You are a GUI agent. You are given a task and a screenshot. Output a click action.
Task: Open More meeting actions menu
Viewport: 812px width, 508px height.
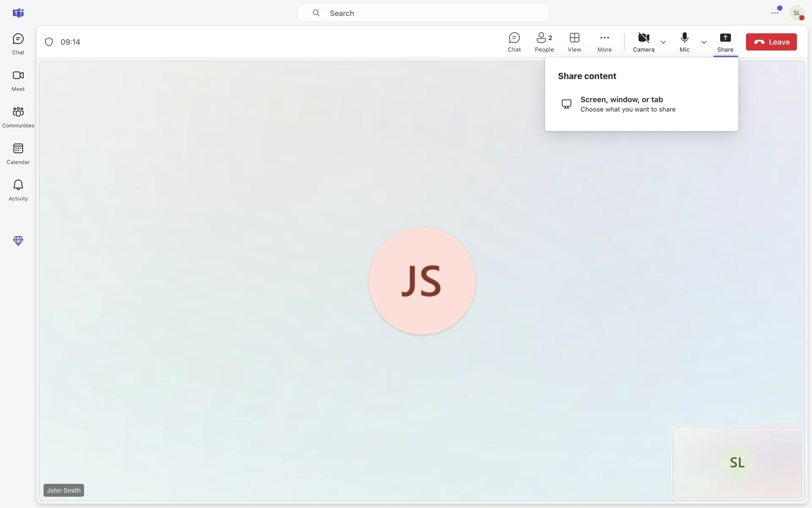604,42
